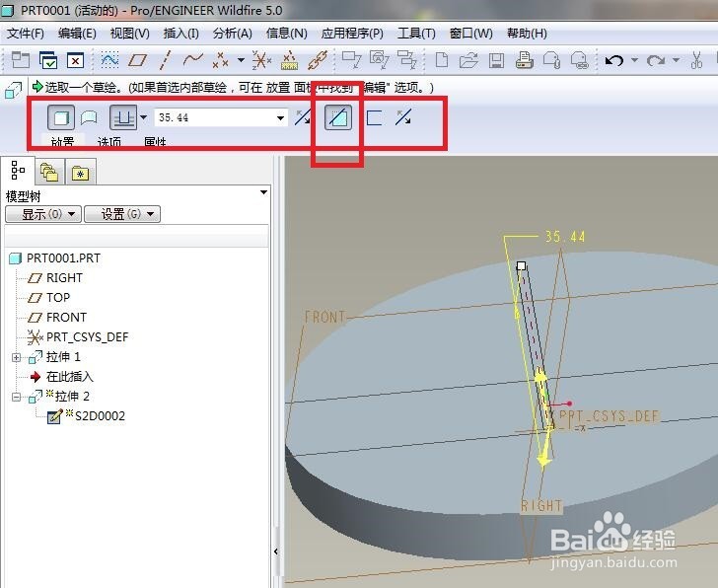Redo the last undone action
718x588 pixels.
pyautogui.click(x=656, y=60)
